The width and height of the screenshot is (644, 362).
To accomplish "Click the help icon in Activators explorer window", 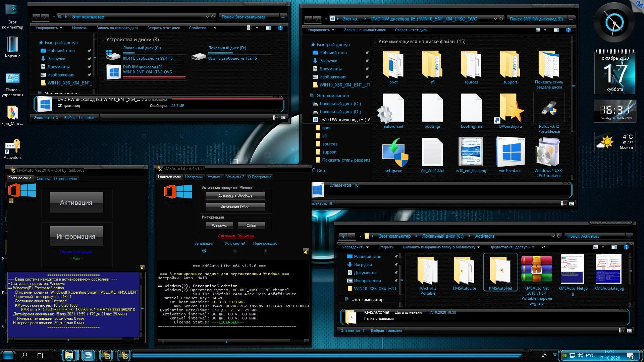I will (x=626, y=247).
